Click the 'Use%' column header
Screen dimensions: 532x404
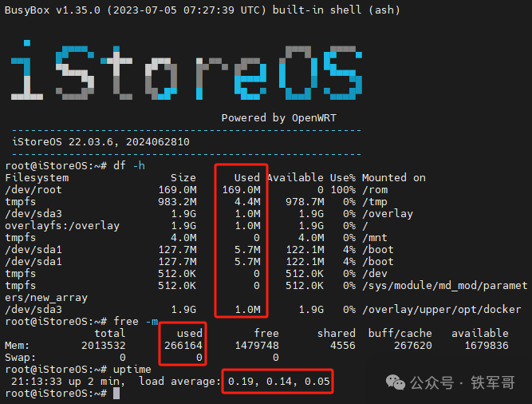343,177
